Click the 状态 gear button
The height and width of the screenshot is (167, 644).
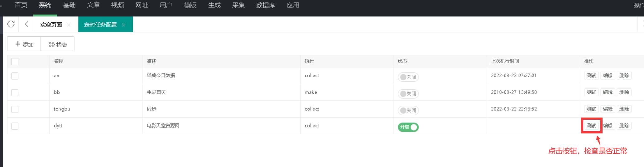tap(58, 44)
